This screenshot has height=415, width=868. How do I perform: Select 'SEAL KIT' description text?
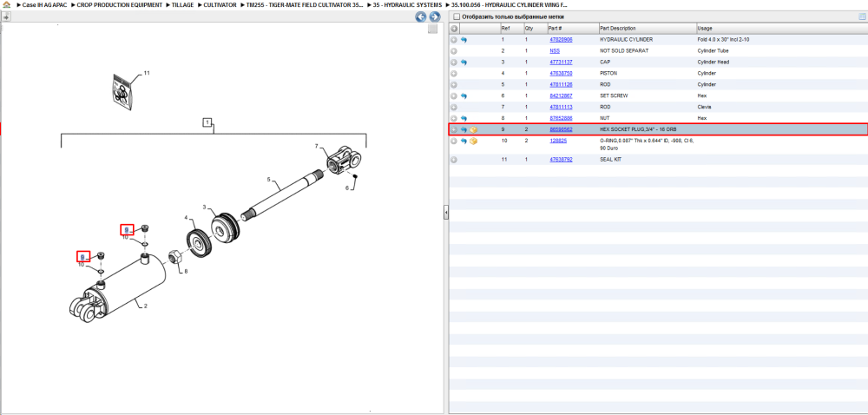(x=611, y=160)
